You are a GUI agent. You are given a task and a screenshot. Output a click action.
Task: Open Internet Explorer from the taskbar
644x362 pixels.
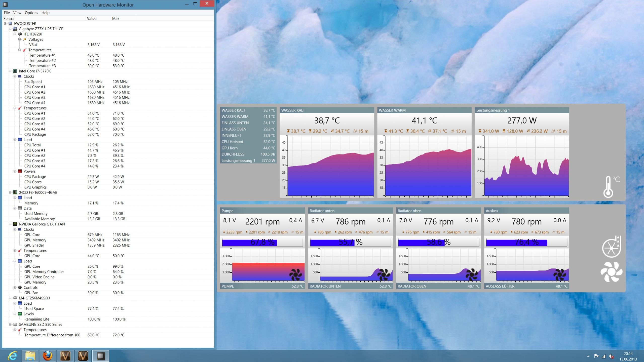12,356
